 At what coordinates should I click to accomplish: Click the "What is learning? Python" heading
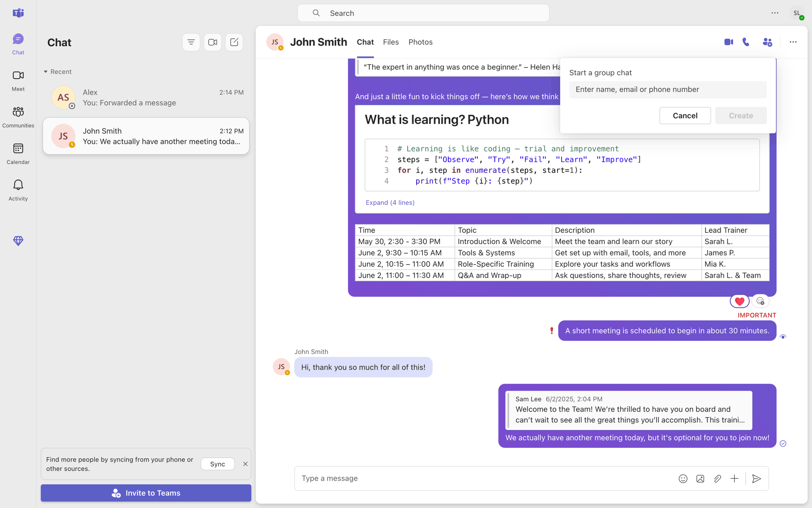[x=437, y=120]
